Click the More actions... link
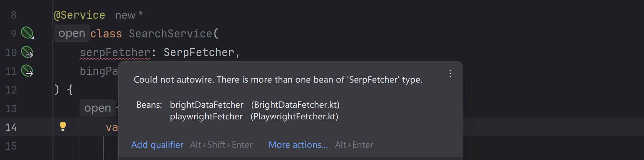 298,145
